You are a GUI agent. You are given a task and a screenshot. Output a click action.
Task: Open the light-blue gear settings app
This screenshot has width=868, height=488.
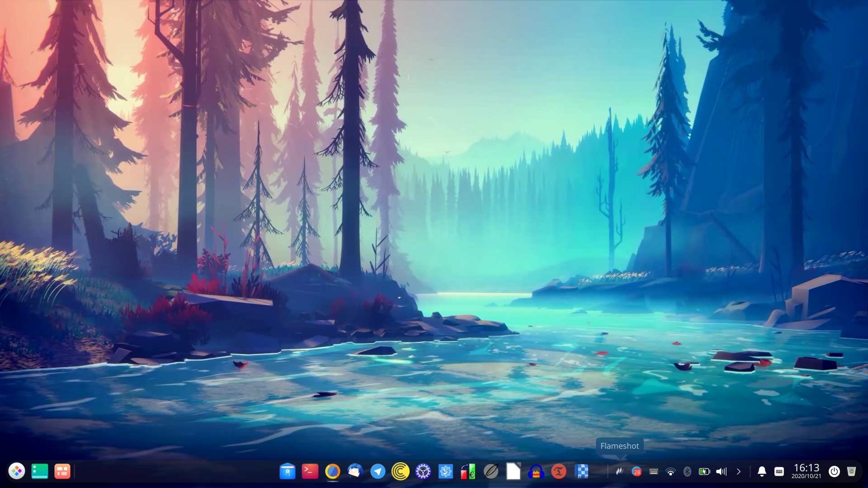[x=446, y=471]
